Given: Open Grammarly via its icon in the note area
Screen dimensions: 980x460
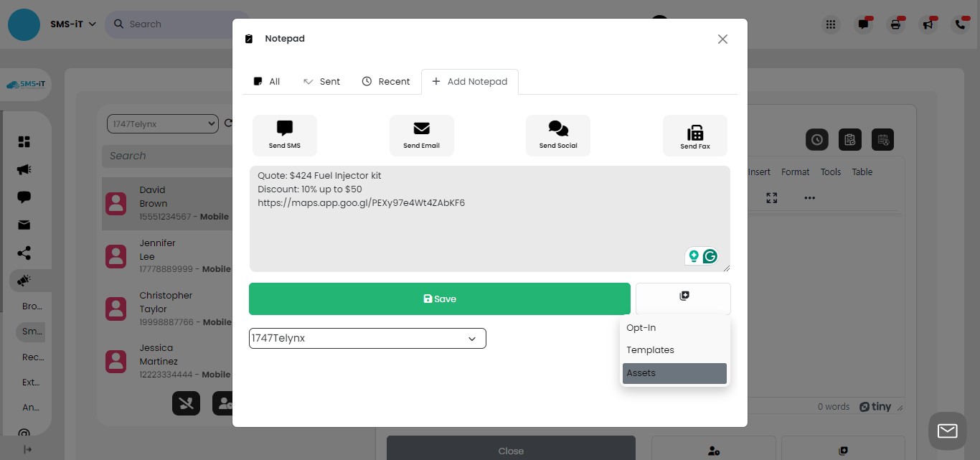Looking at the screenshot, I should tap(710, 256).
